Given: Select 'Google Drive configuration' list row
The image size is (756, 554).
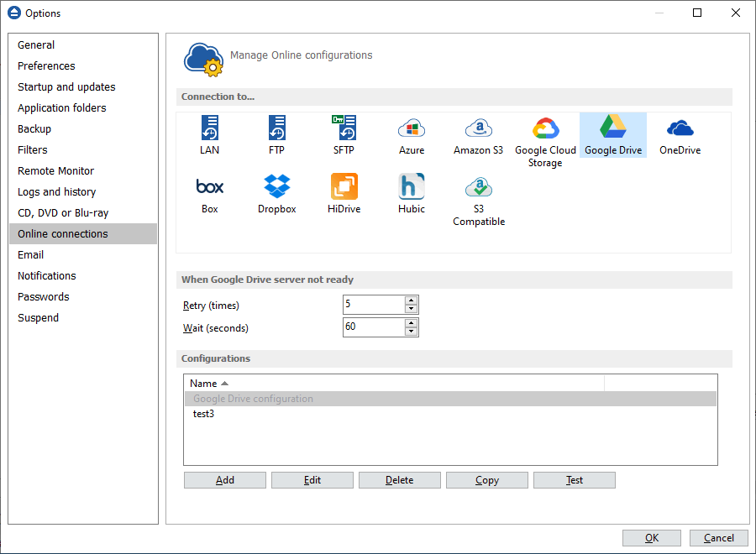Looking at the screenshot, I should click(x=450, y=399).
